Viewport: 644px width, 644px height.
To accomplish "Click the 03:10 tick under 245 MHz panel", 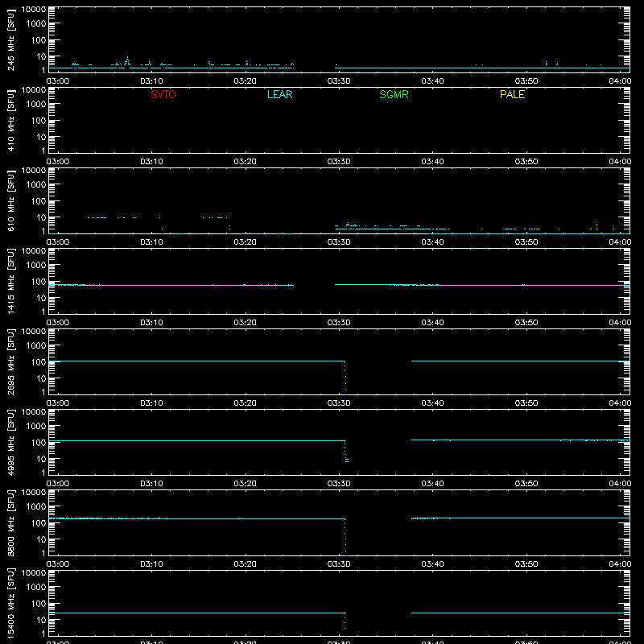I will coord(151,81).
